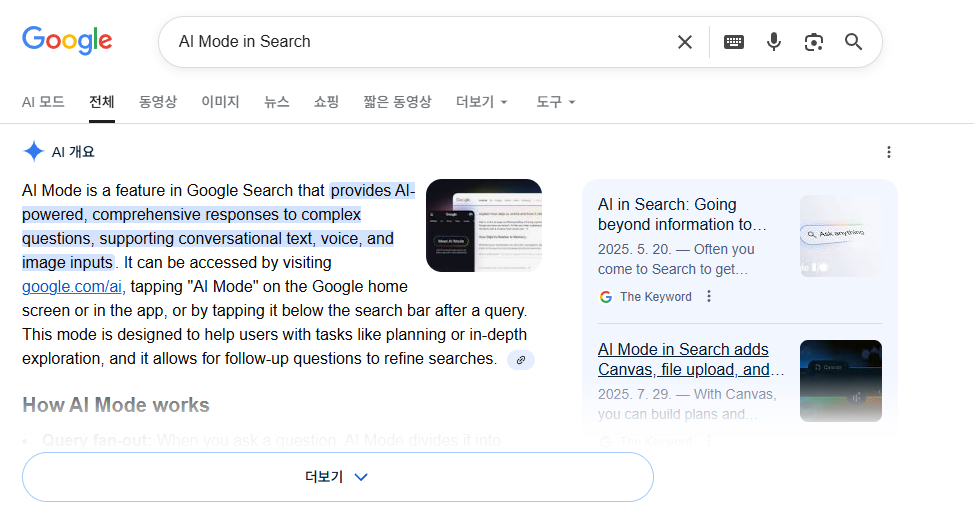Screen dimensions: 974x510
Task: Expand AI overview with 더보기 button
Action: point(338,477)
